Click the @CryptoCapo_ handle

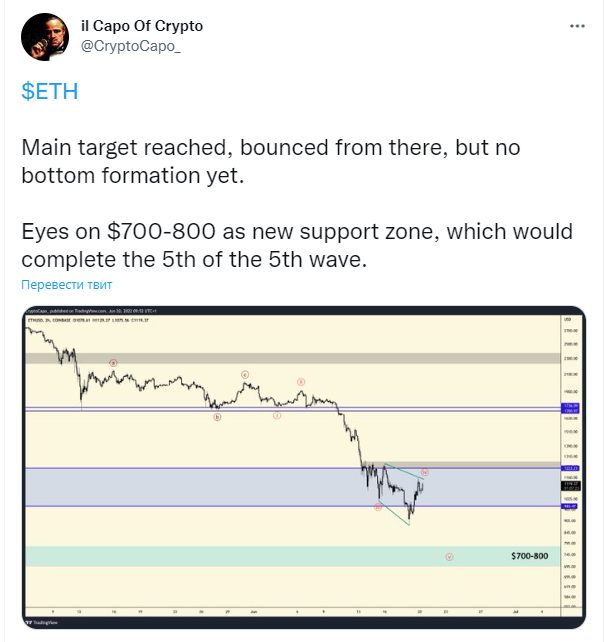click(x=131, y=46)
